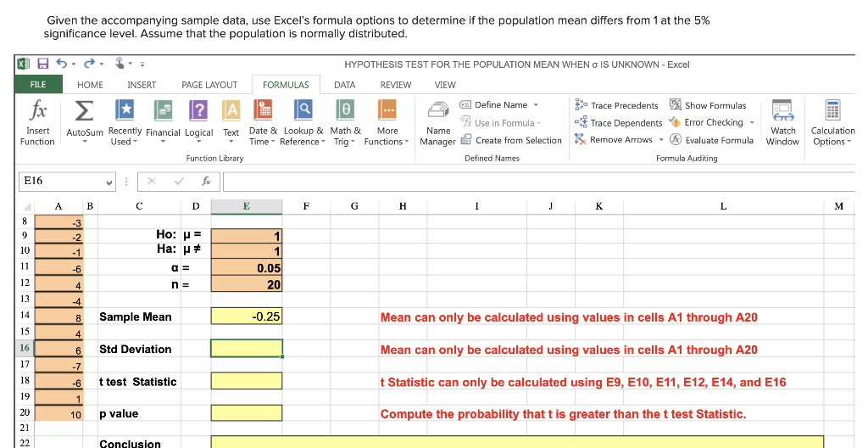Open Lookup & Reference functions icon
The height and width of the screenshot is (448, 868).
303,109
